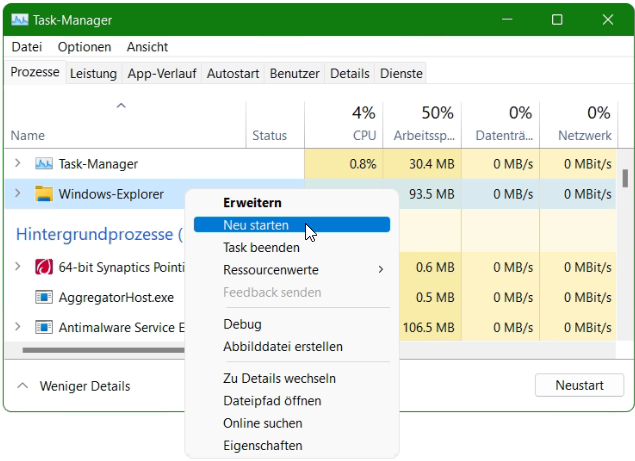Click the Hintergrundprozesse group heading
Image resolution: width=635 pixels, height=461 pixels.
[x=99, y=234]
